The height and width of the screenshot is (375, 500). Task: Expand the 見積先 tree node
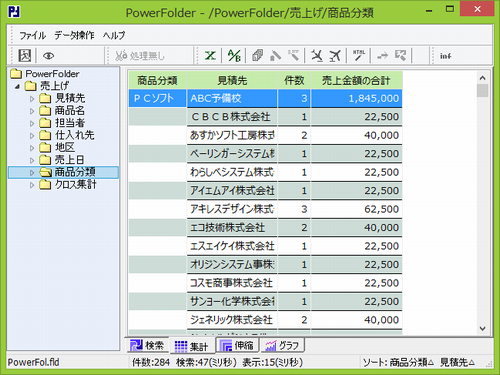click(32, 99)
